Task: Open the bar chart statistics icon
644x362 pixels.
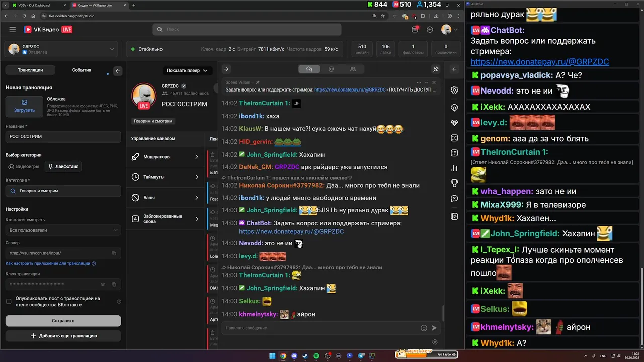Action: pyautogui.click(x=454, y=168)
